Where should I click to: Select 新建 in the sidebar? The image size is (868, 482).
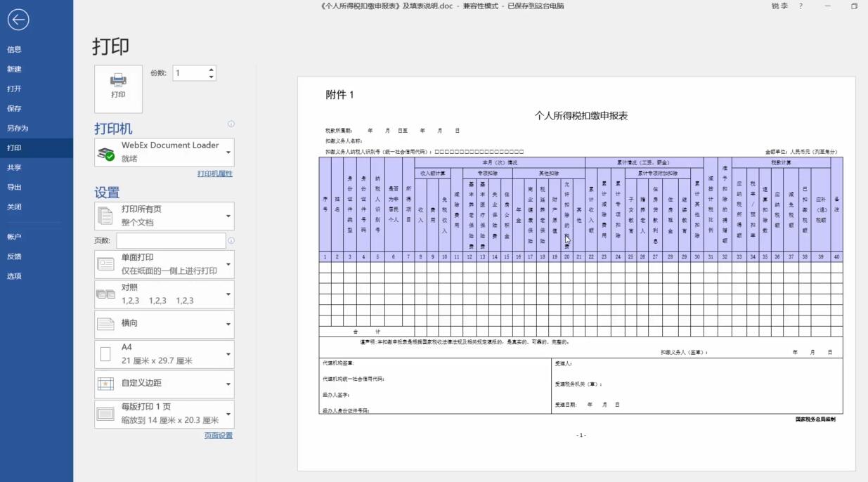(37, 69)
